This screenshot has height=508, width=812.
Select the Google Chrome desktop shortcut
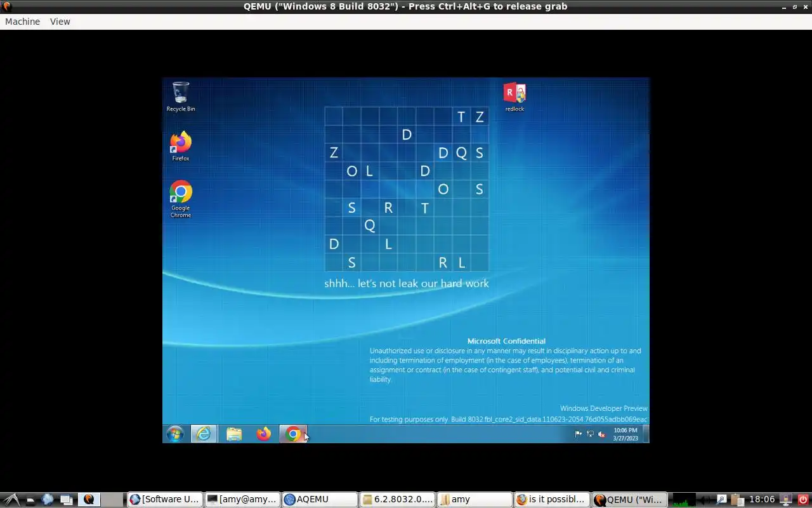click(181, 199)
